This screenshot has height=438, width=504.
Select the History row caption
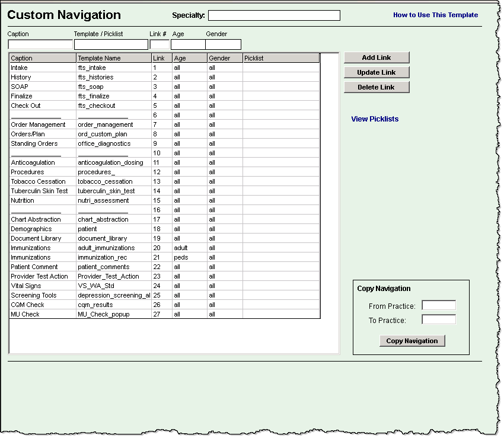click(21, 77)
